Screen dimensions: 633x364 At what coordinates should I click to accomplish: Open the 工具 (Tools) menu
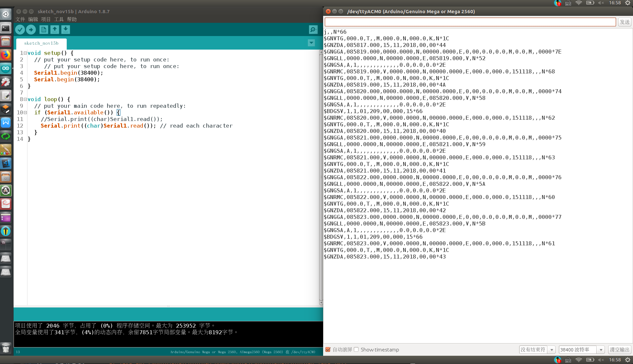coord(59,20)
